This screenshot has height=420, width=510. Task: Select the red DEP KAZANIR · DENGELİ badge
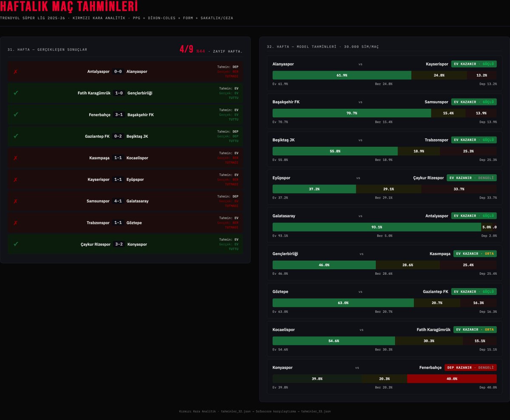pyautogui.click(x=470, y=368)
